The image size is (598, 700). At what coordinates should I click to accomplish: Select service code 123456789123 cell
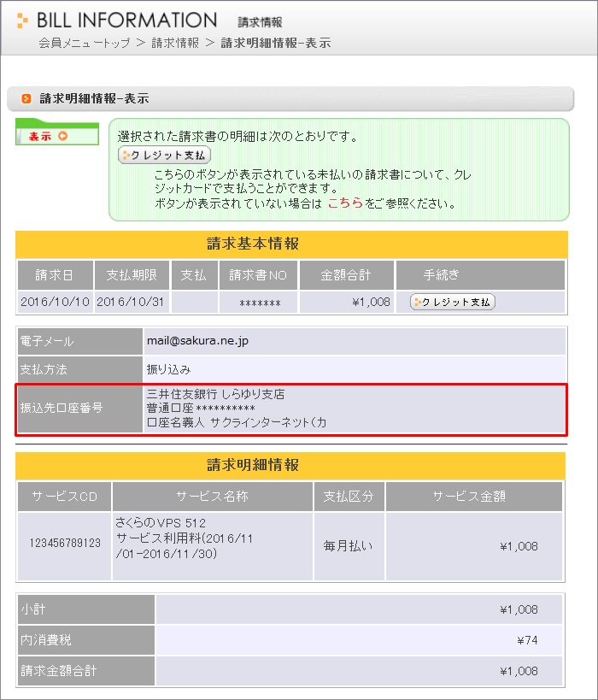click(x=65, y=544)
